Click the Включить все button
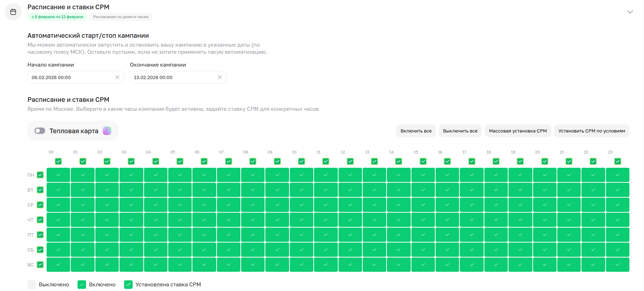The height and width of the screenshot is (291, 644). [416, 131]
